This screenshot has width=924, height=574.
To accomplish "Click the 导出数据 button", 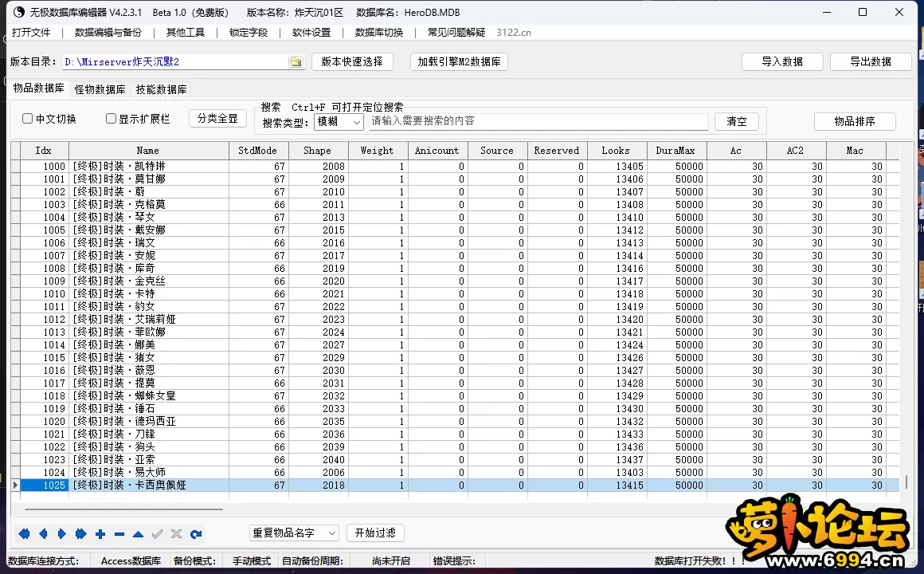I will 870,61.
